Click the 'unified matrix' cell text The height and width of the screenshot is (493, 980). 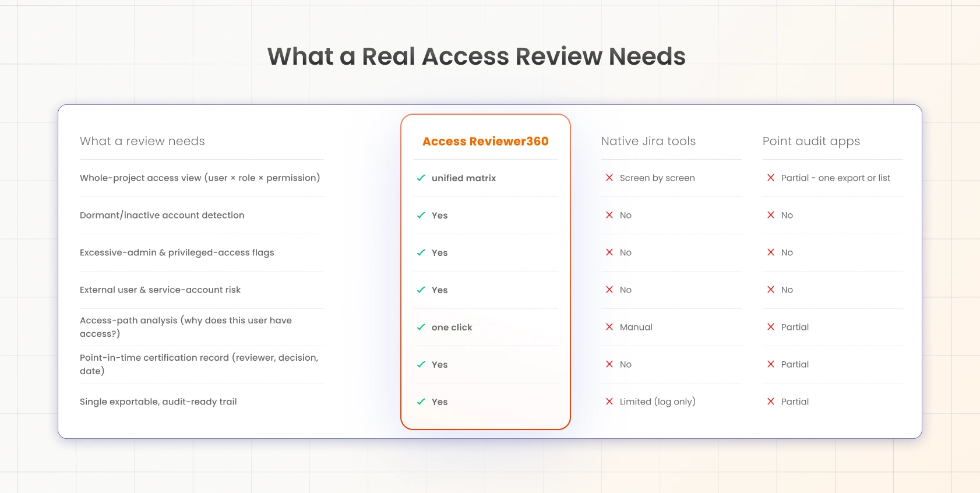[x=464, y=178]
